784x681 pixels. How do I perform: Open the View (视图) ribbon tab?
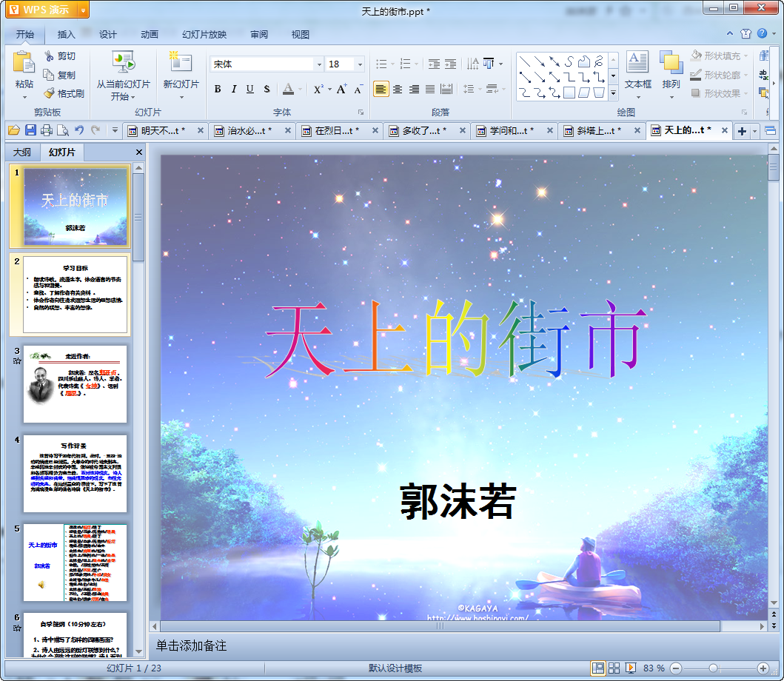pyautogui.click(x=300, y=34)
